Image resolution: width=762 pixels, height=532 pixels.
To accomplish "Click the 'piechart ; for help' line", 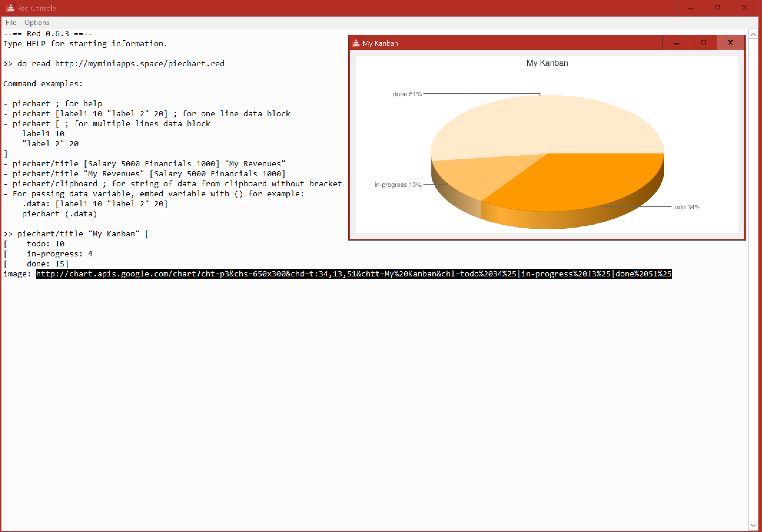I will pos(53,104).
